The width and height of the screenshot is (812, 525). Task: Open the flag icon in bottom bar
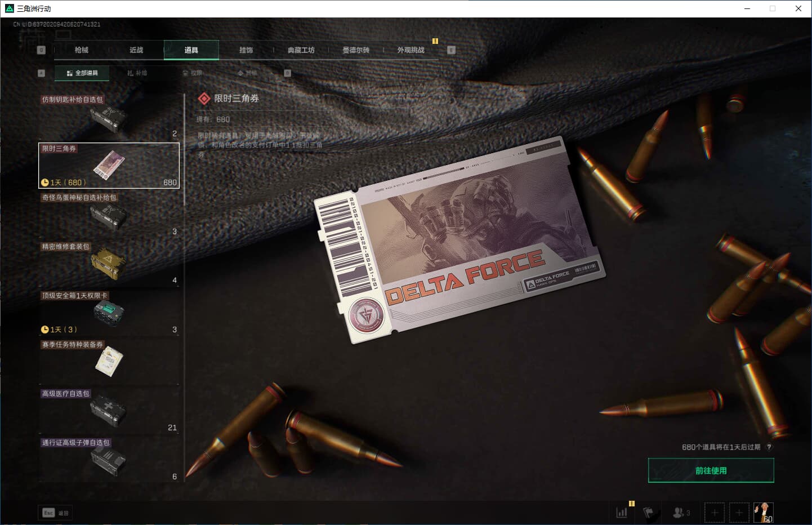(x=649, y=513)
